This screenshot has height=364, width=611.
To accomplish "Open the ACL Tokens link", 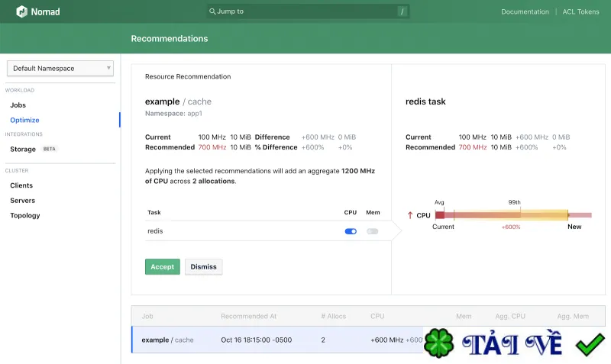I will [580, 11].
